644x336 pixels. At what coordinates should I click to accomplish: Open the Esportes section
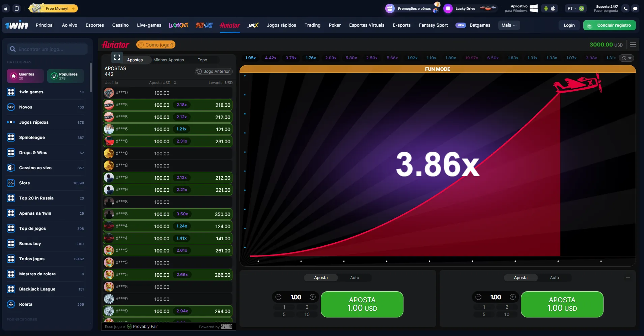tap(95, 25)
